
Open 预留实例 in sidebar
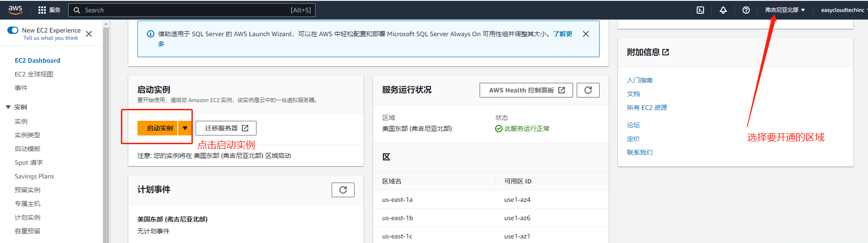27,190
